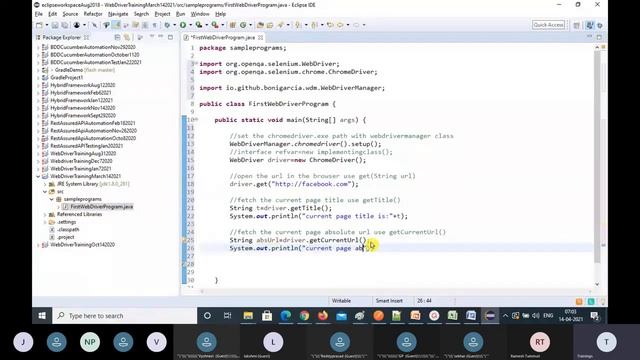
Task: Open dropdown arrow next to Debug icon
Action: [x=174, y=25]
